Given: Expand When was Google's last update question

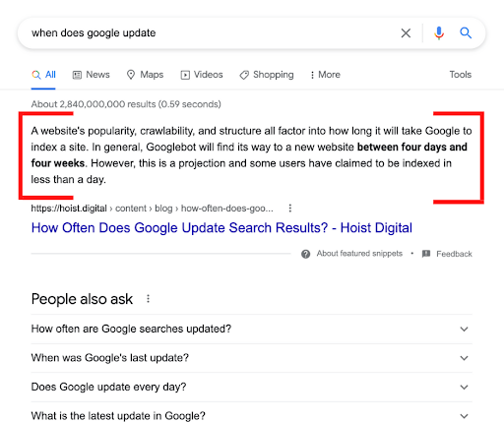Looking at the screenshot, I should [x=252, y=358].
